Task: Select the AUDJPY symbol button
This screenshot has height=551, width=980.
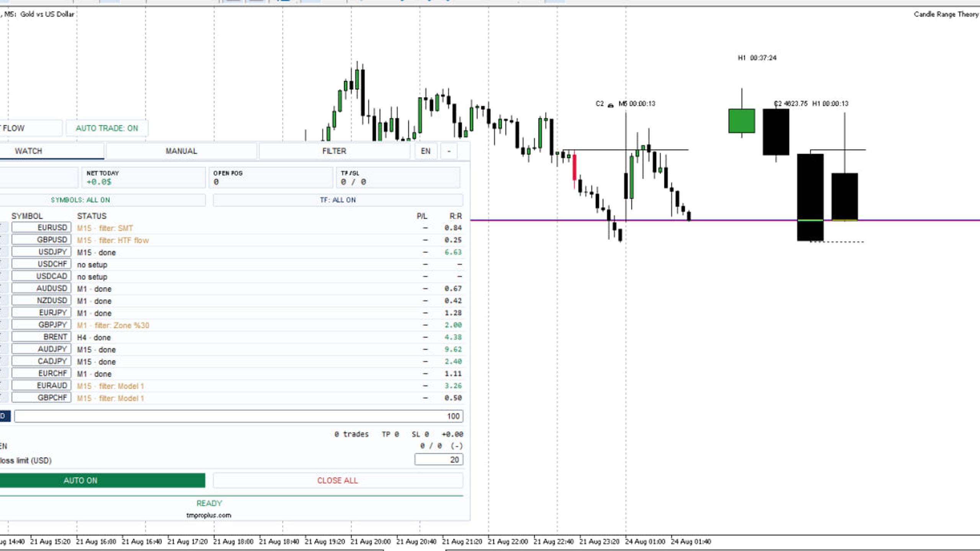Action: coord(41,349)
